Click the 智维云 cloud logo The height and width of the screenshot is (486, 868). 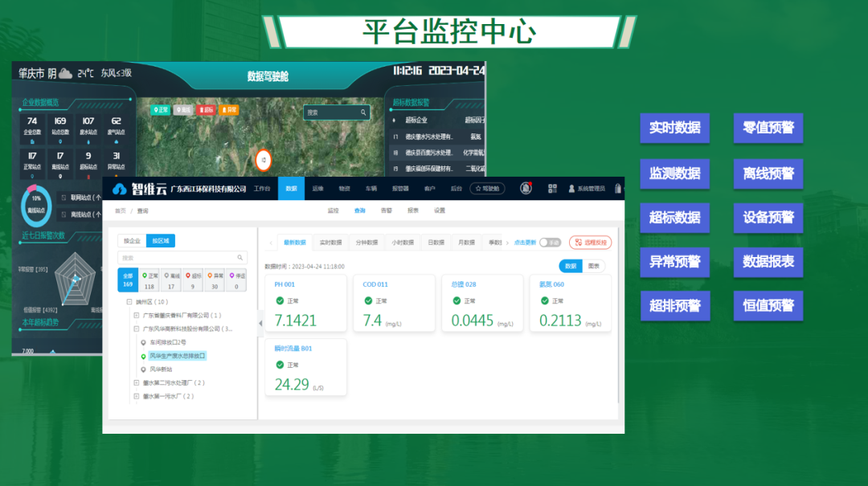(120, 189)
